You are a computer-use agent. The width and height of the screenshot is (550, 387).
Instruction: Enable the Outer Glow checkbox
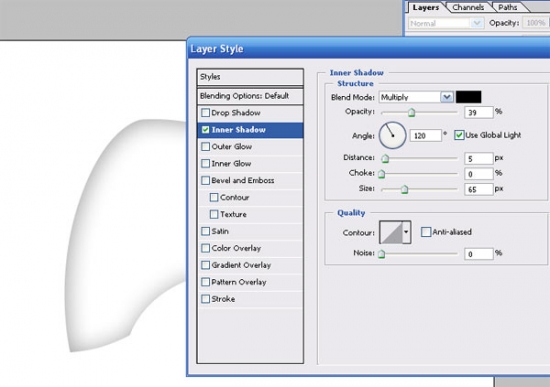click(206, 146)
